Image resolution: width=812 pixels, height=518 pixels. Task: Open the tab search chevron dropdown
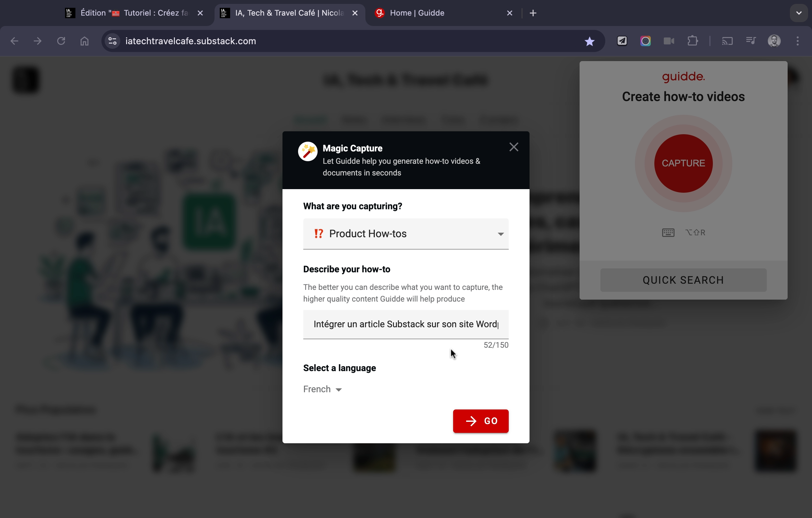pos(798,13)
